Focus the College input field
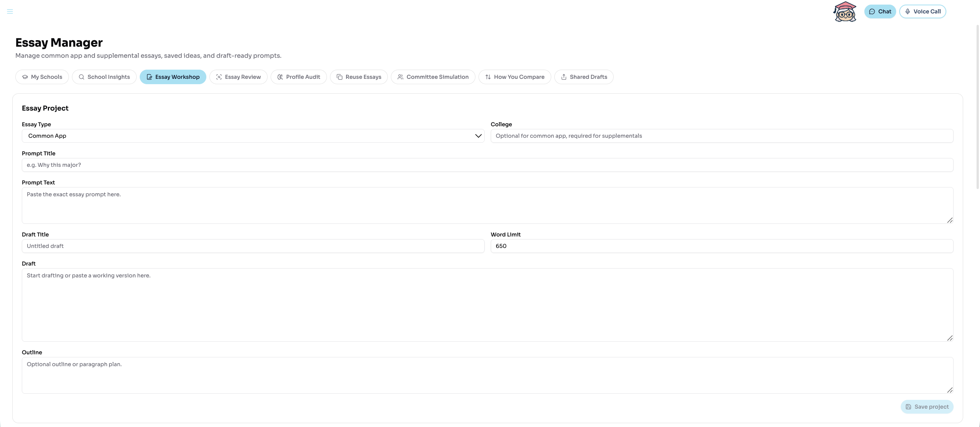 [x=722, y=136]
